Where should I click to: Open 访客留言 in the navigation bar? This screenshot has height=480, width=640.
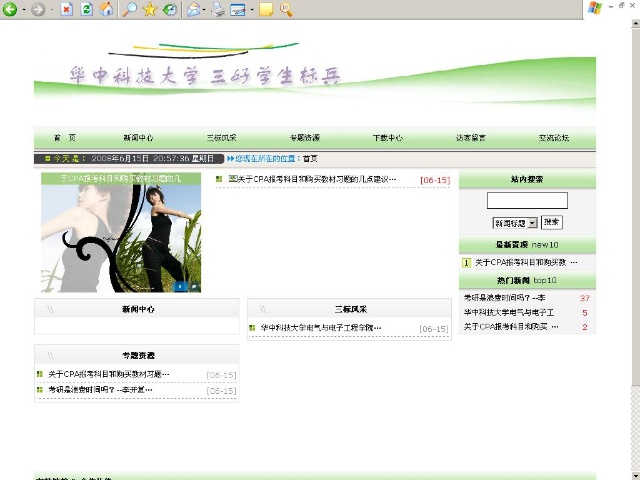click(x=471, y=138)
